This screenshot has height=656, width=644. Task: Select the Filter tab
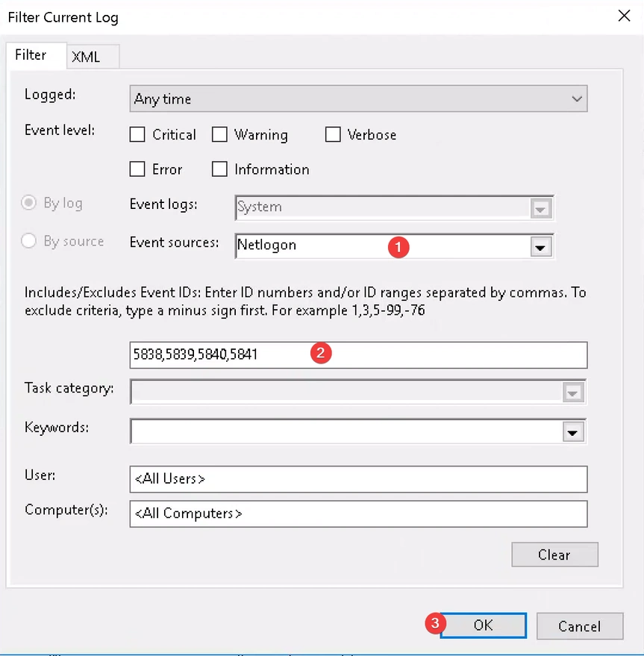(x=36, y=54)
